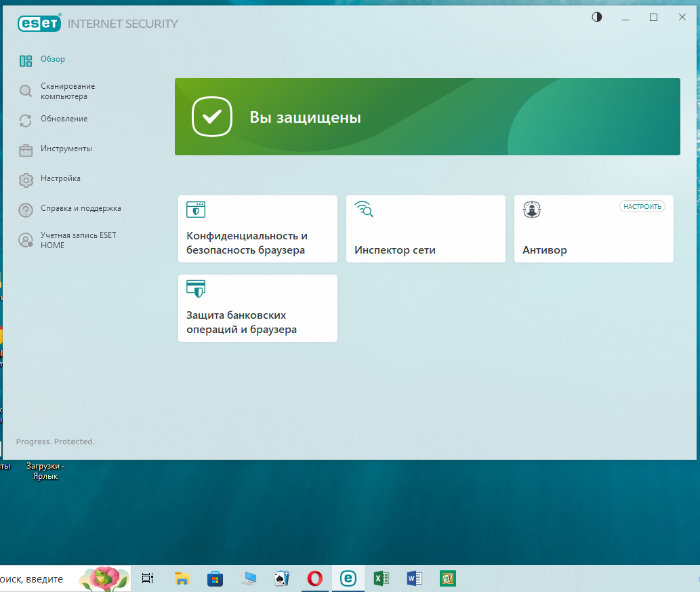The image size is (700, 592).
Task: Click the Вы защищены status banner
Action: pyautogui.click(x=427, y=117)
